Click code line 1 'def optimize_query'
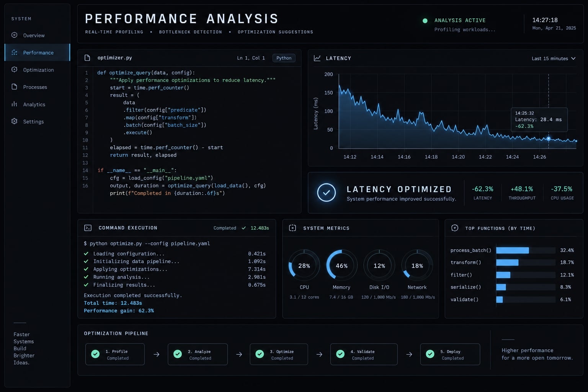The image size is (588, 392). tap(146, 72)
